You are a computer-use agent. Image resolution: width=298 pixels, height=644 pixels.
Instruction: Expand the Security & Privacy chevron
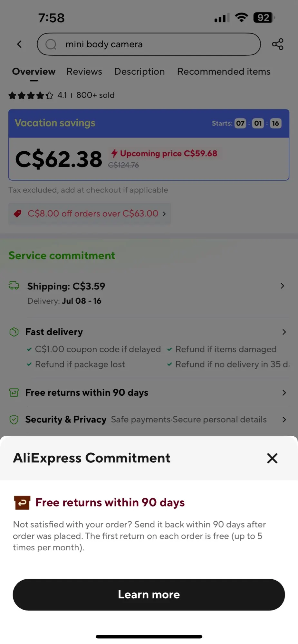(284, 420)
